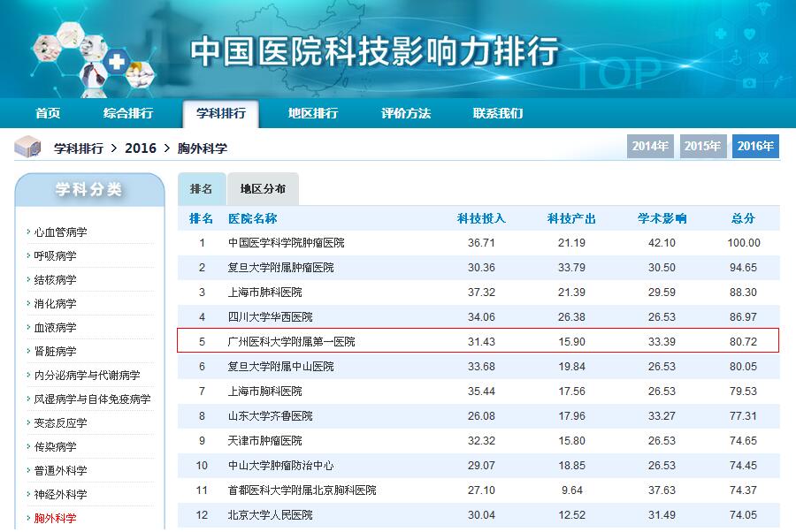The width and height of the screenshot is (796, 532).
Task: Open 结核病学 category
Action: 55,280
